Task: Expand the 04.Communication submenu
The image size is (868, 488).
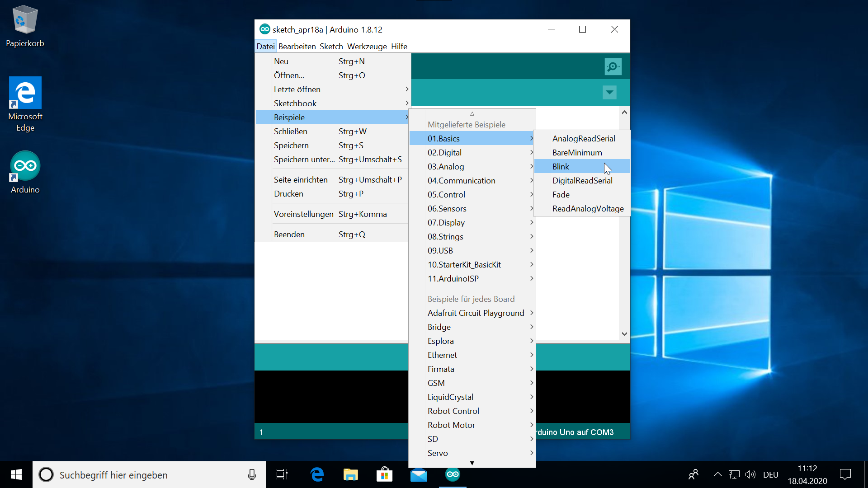Action: click(472, 180)
